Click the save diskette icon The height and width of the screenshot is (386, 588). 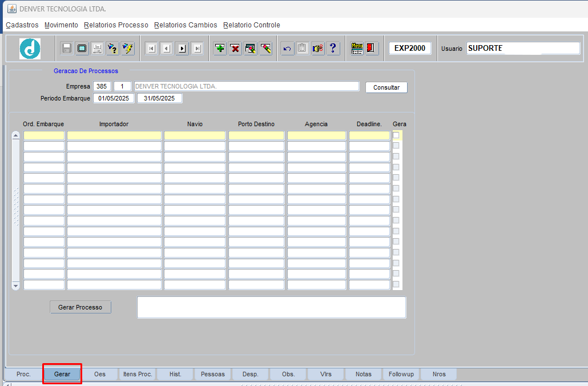[67, 49]
